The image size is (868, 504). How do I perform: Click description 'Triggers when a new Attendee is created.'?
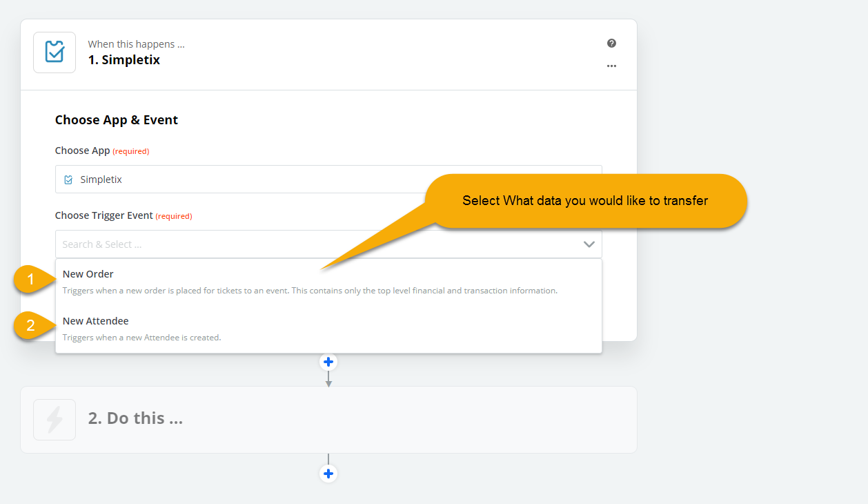click(141, 338)
